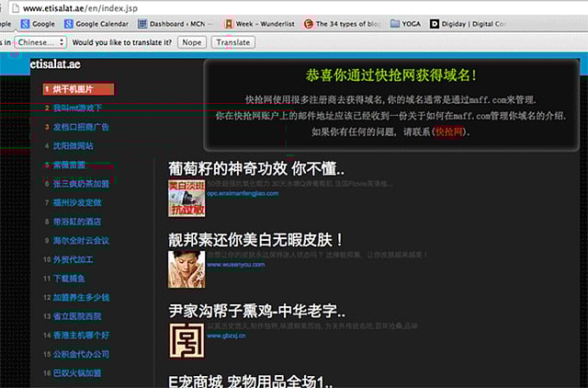Click the red 快抢网 contact link
Screen dimensions: 588x388
pos(450,132)
